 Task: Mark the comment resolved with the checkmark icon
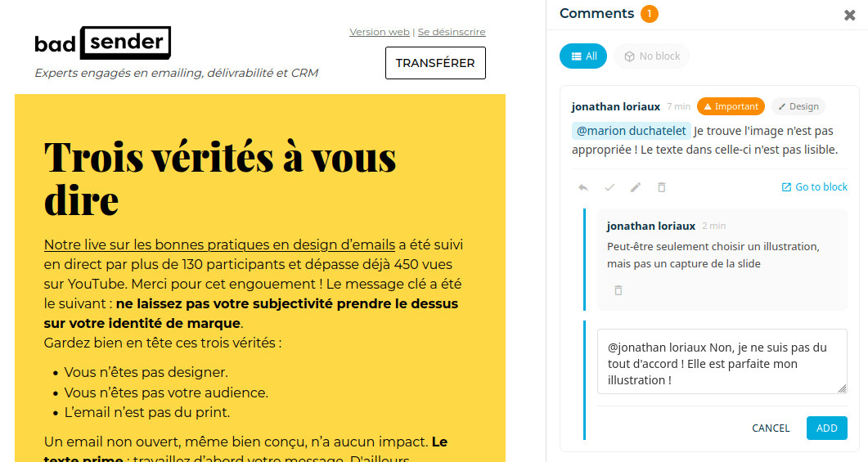pyautogui.click(x=609, y=187)
